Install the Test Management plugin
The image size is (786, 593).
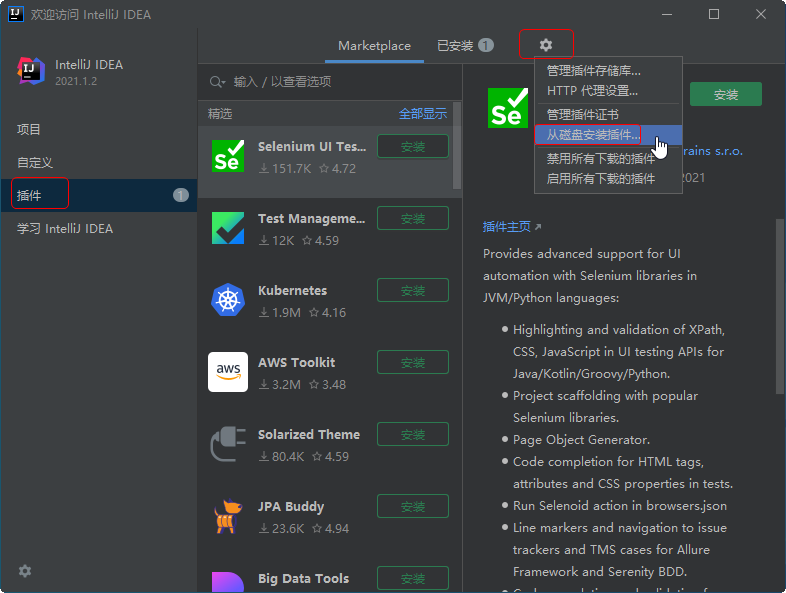pyautogui.click(x=413, y=219)
